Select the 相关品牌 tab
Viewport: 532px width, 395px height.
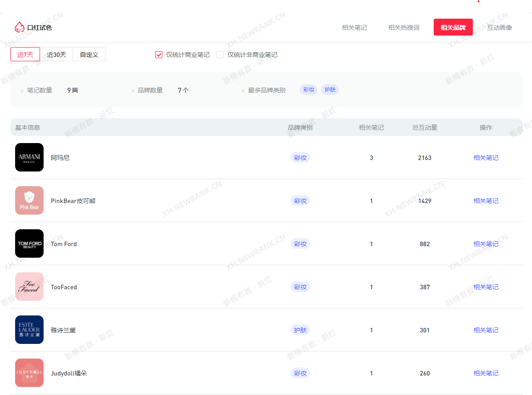pos(453,27)
